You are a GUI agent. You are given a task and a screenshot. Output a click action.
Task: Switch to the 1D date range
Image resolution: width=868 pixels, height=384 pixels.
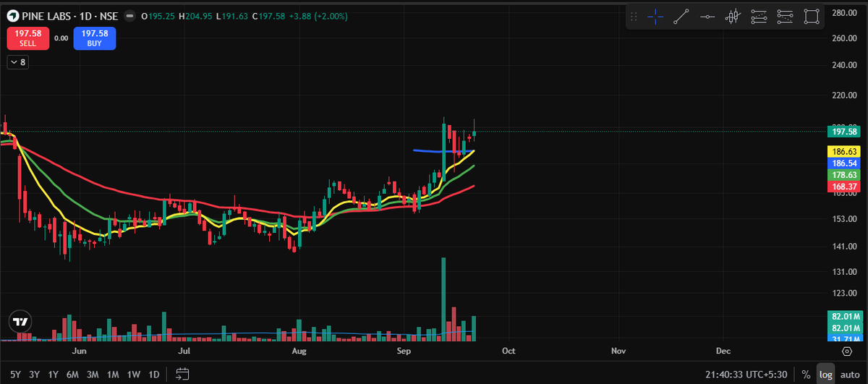[x=153, y=375]
